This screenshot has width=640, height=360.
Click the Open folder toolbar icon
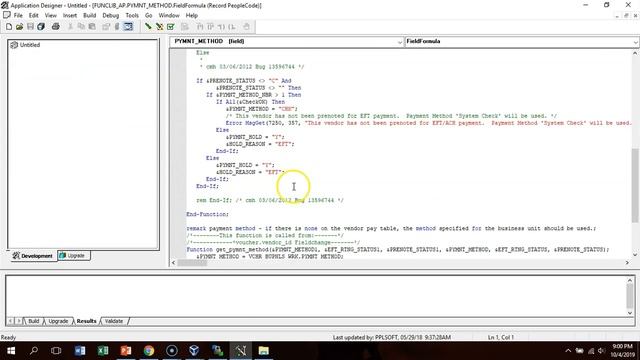point(20,27)
